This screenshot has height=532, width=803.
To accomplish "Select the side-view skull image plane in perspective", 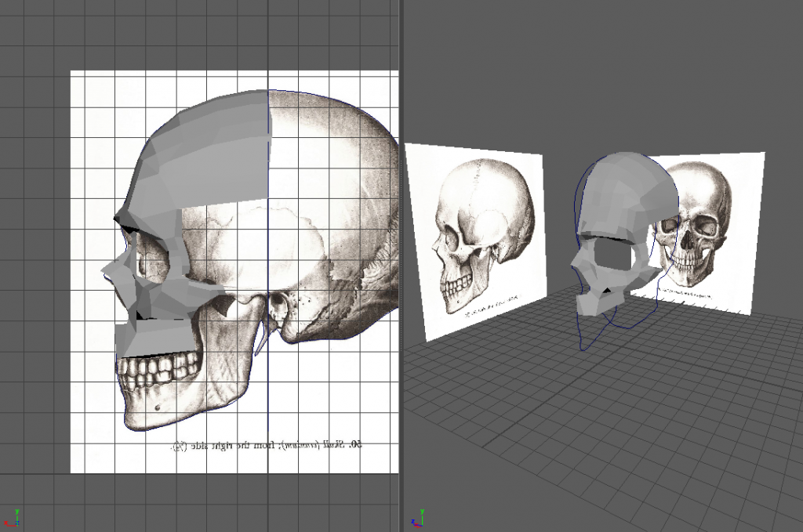I will coord(478,243).
